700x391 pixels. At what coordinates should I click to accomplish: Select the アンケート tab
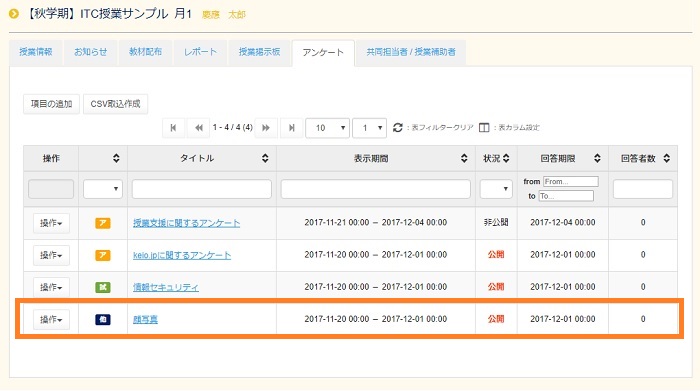pos(323,53)
